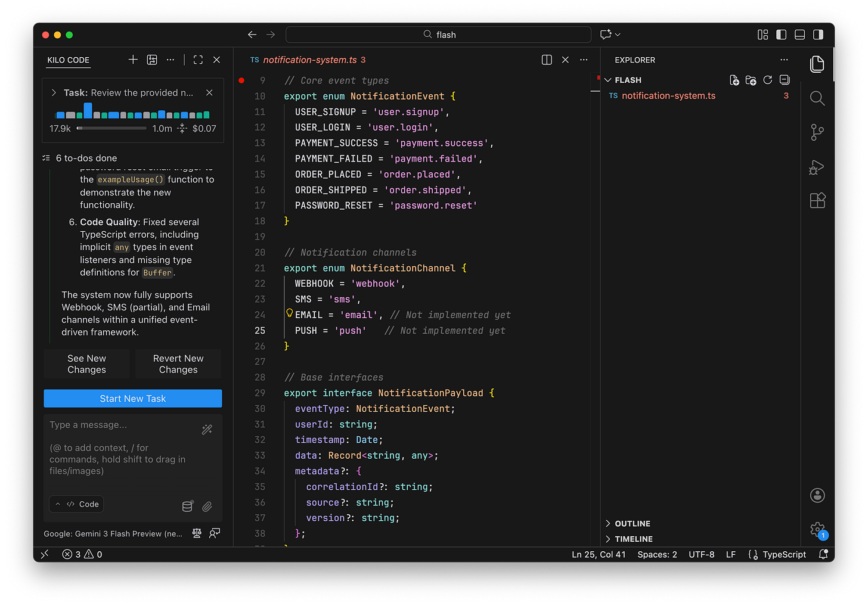The width and height of the screenshot is (868, 606).
Task: Open the Google Gemini 3 Flash model selector
Action: (113, 533)
